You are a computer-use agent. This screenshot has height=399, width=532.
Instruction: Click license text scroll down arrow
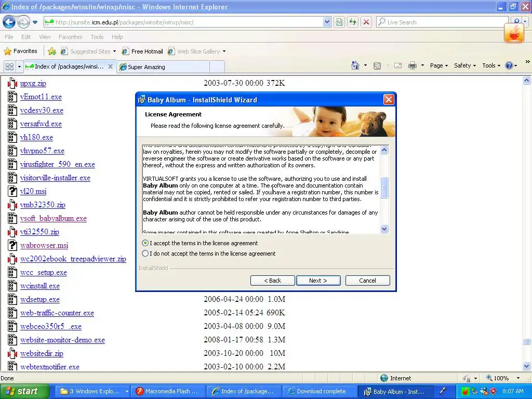click(x=384, y=229)
